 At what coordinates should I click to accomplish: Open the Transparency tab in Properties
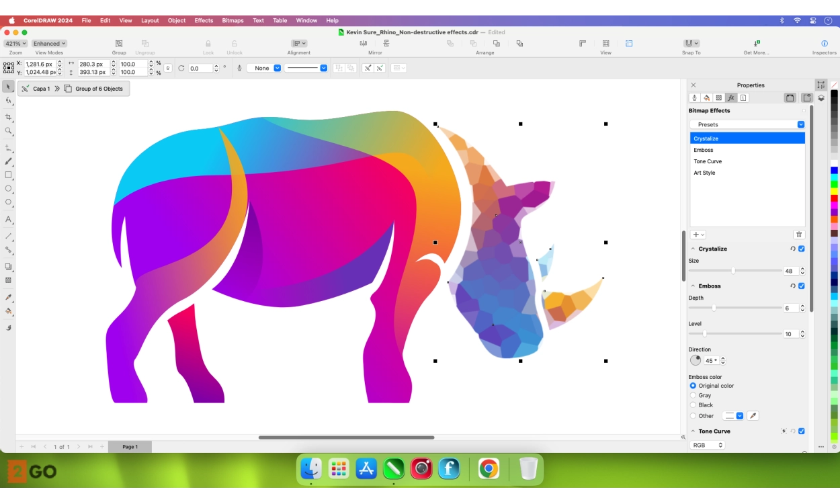[x=719, y=97]
